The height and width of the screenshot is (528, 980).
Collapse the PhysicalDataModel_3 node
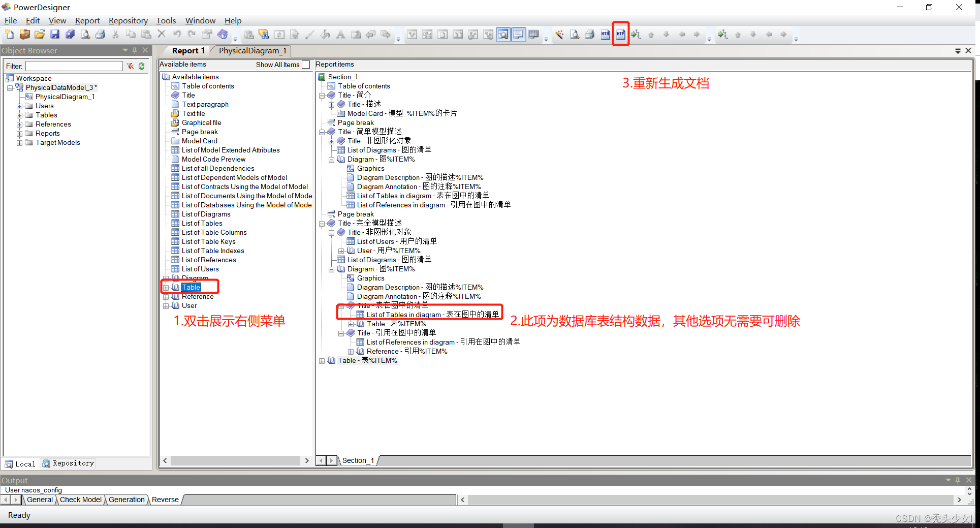pyautogui.click(x=10, y=88)
